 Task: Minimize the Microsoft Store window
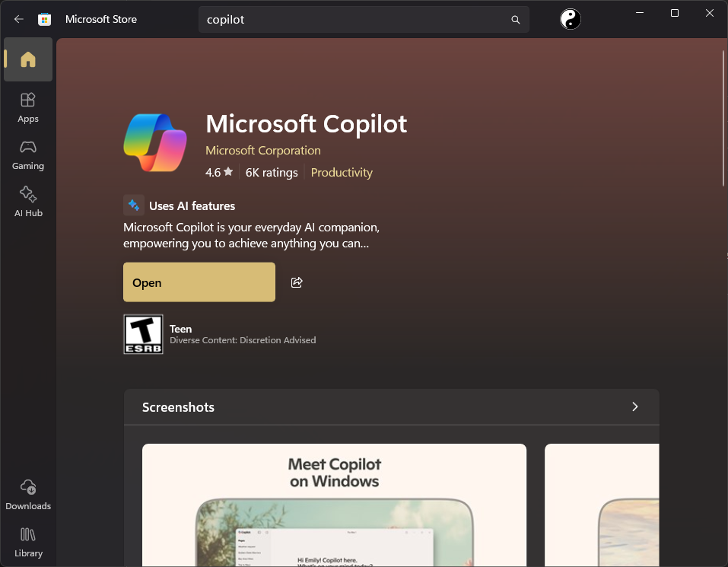(640, 13)
